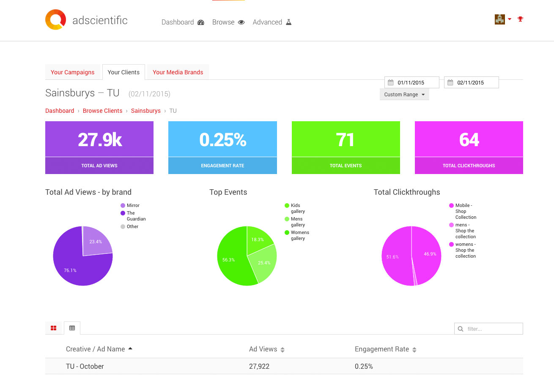Image resolution: width=554 pixels, height=392 pixels.
Task: Click the start date field 01/11/2015
Action: (412, 82)
